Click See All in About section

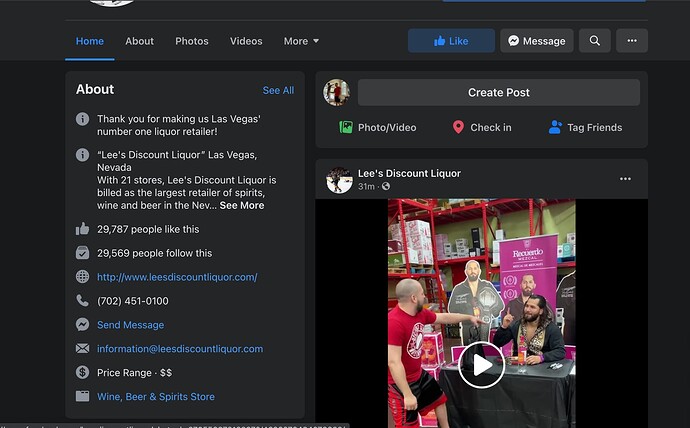click(x=278, y=90)
